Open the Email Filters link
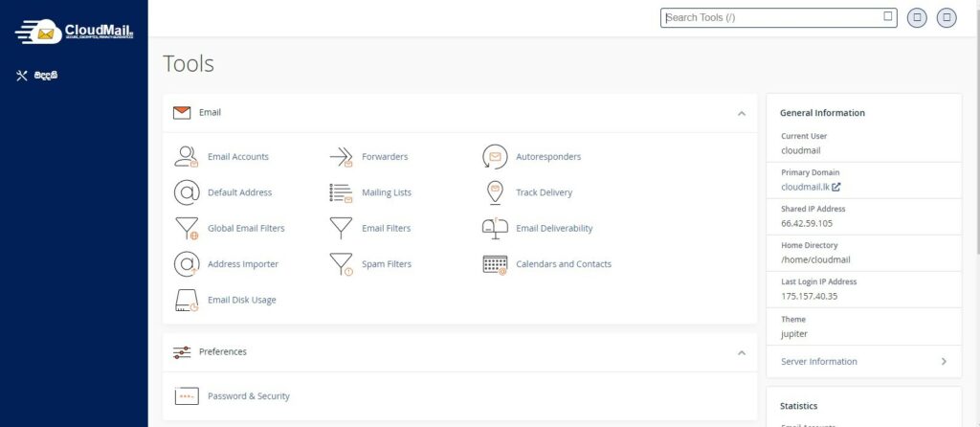The image size is (980, 427). 387,228
